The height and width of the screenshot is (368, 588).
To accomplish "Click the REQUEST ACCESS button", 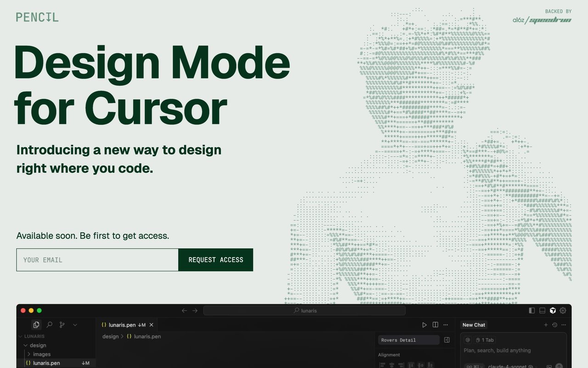I will click(215, 260).
